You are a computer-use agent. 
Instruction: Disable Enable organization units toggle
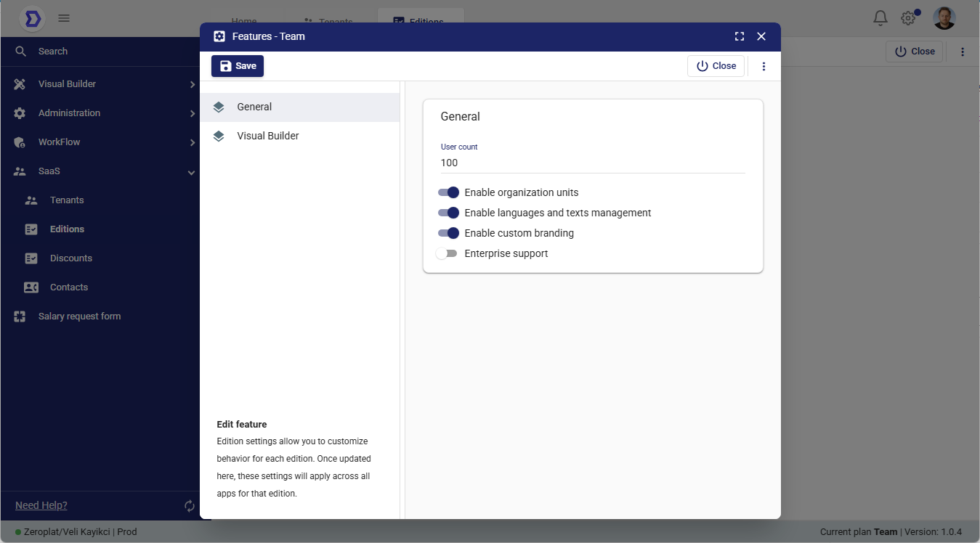448,192
